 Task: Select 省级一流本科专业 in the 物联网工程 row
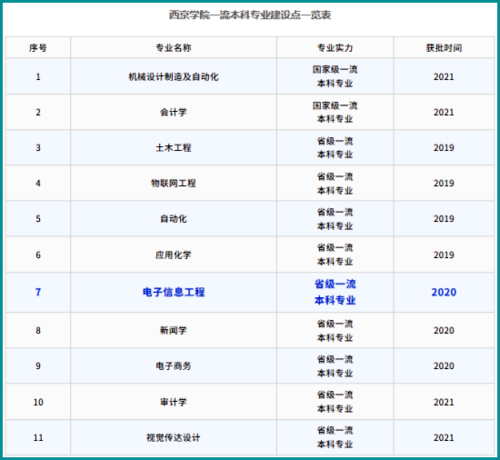[x=335, y=183]
